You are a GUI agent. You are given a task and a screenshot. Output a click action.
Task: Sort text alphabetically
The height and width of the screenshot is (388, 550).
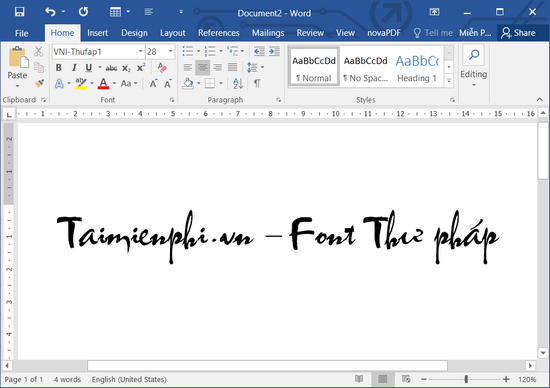coord(238,83)
